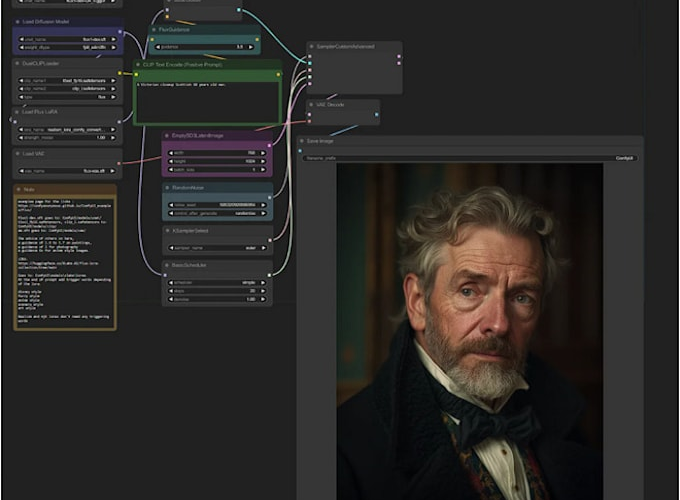Select the Load Flux LoRA node title
The image size is (680, 500).
42,111
